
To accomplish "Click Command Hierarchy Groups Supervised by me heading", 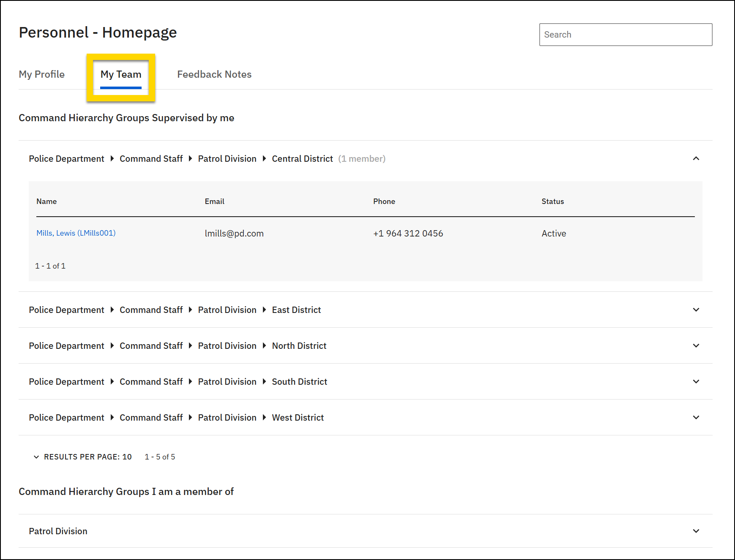I will [x=126, y=118].
